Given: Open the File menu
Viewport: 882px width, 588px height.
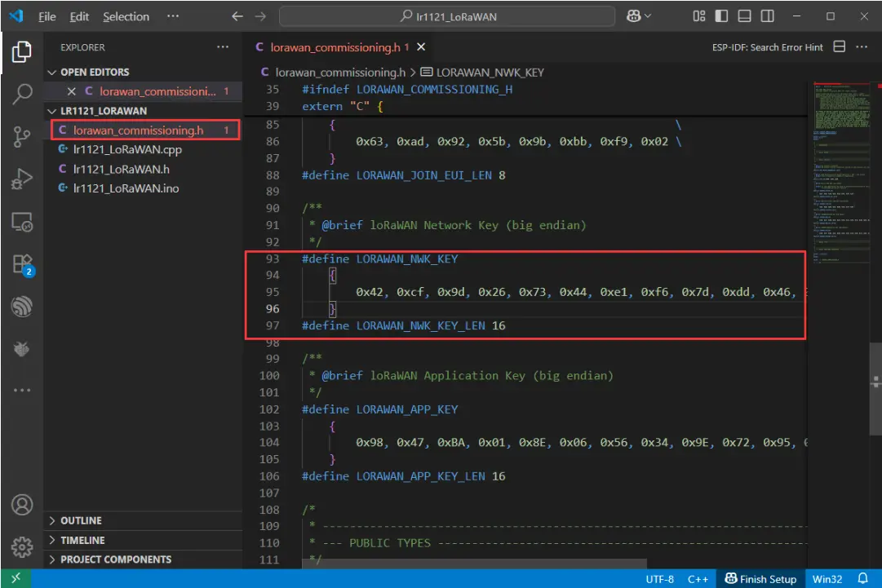Looking at the screenshot, I should (47, 16).
